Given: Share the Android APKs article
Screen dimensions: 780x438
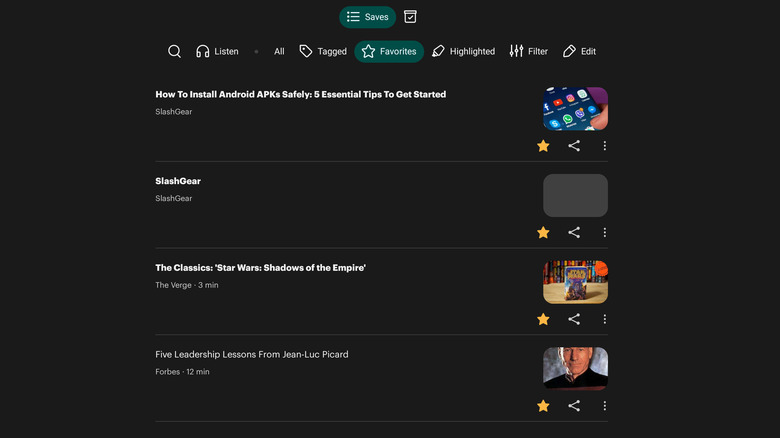Looking at the screenshot, I should (x=574, y=146).
